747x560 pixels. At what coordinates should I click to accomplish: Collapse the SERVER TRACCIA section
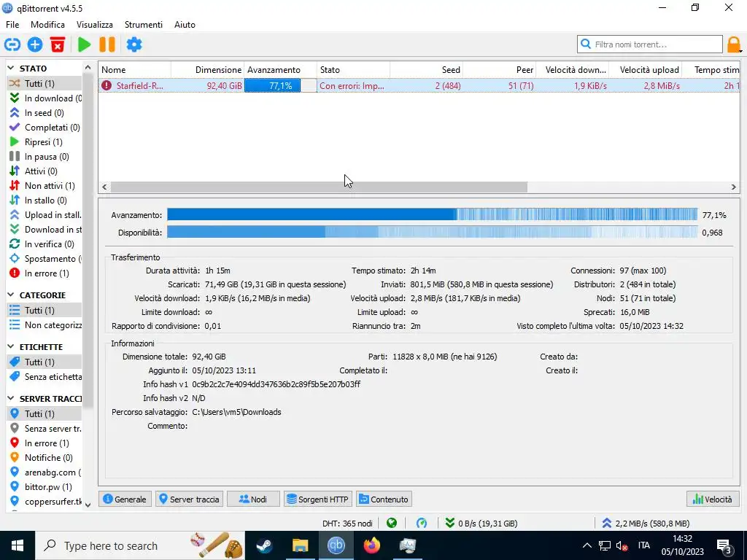point(11,399)
